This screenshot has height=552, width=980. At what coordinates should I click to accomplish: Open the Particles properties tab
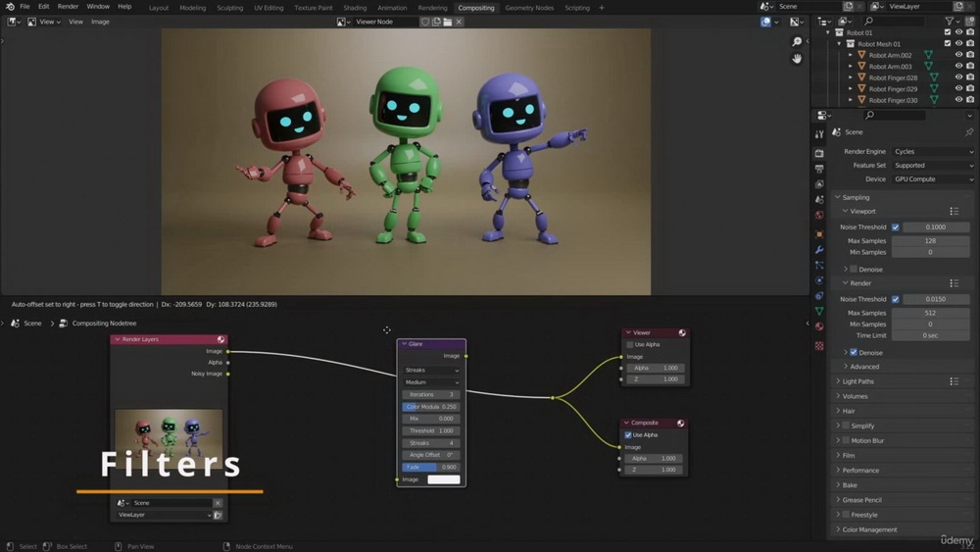click(819, 265)
